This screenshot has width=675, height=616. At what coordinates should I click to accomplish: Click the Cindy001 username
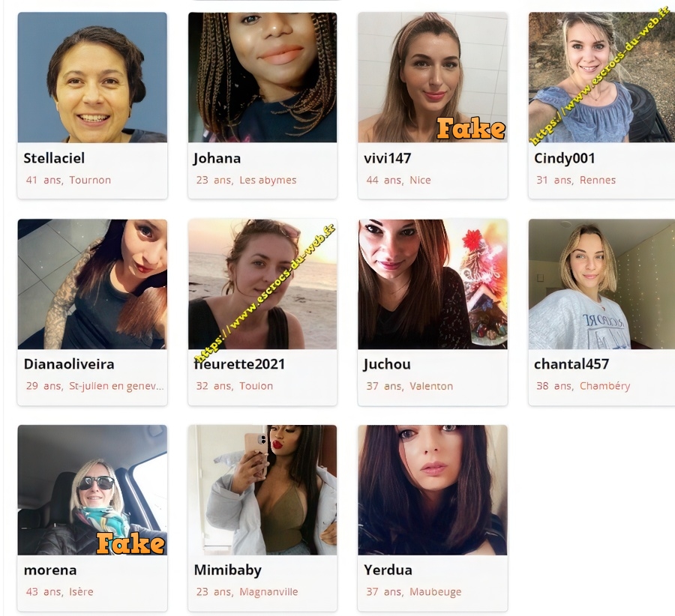pyautogui.click(x=564, y=158)
